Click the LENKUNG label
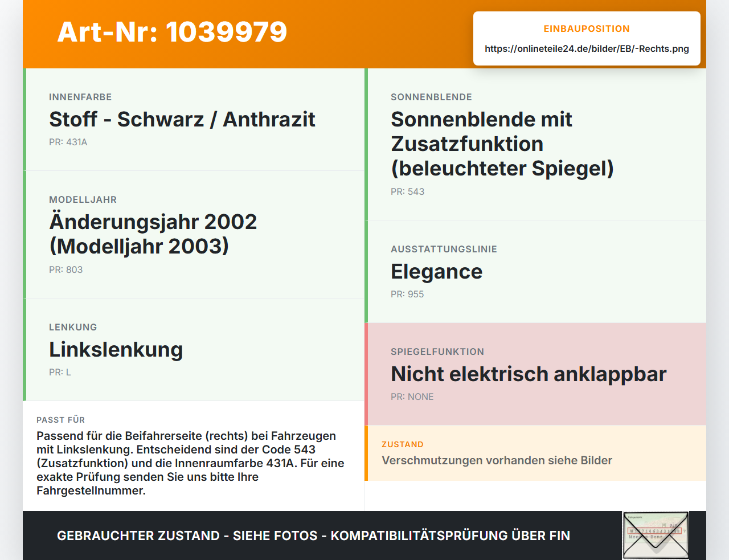This screenshot has width=729, height=560. [73, 327]
